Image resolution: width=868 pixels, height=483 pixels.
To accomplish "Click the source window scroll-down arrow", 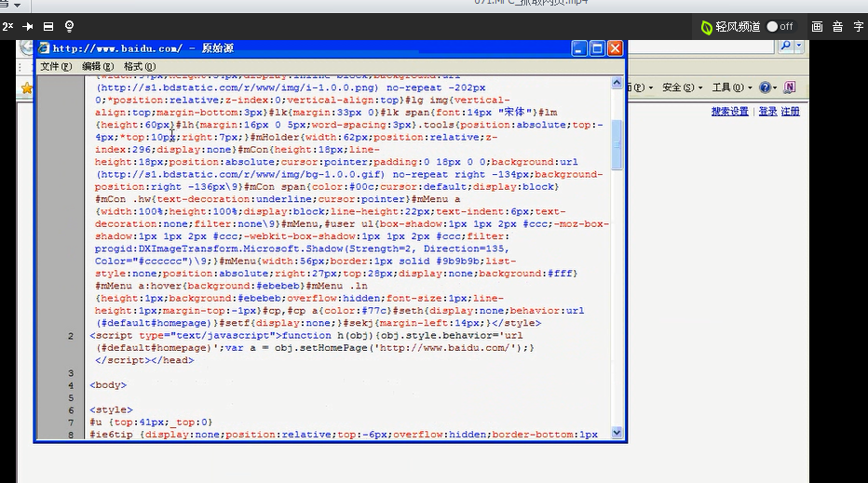I will point(617,433).
